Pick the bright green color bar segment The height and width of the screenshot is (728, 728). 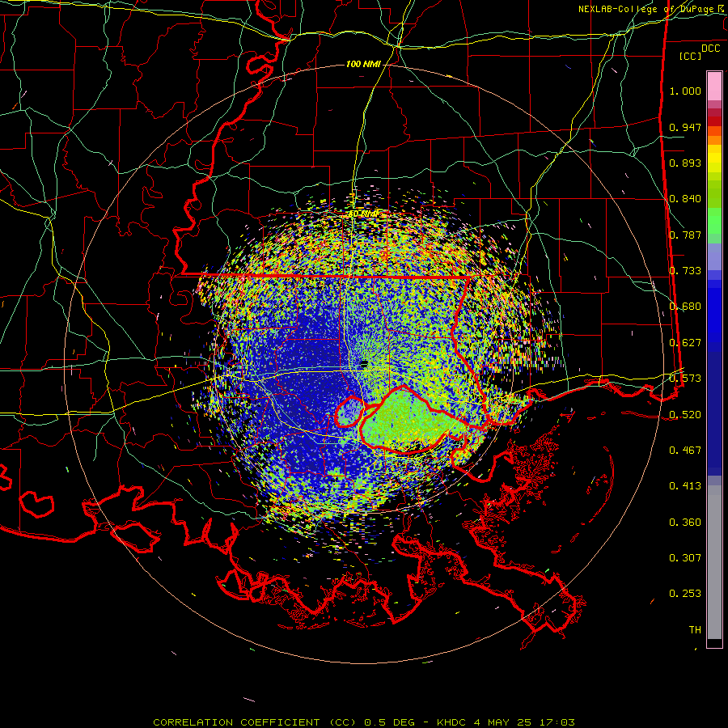tap(714, 221)
